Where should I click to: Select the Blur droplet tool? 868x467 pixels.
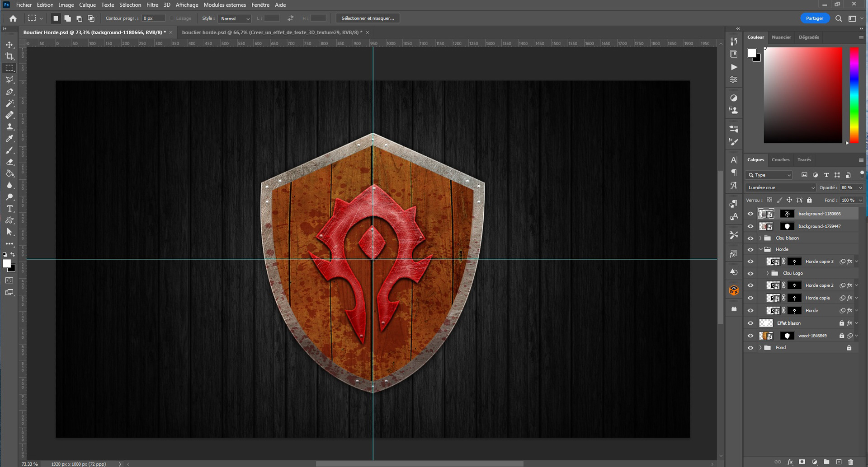coord(9,186)
